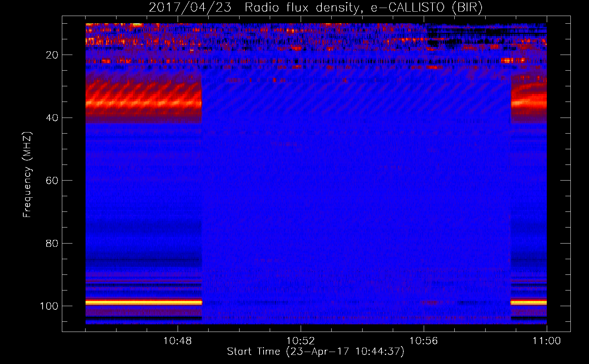Click the '11:00' time tick label
Image resolution: width=589 pixels, height=364 pixels.
pyautogui.click(x=547, y=341)
